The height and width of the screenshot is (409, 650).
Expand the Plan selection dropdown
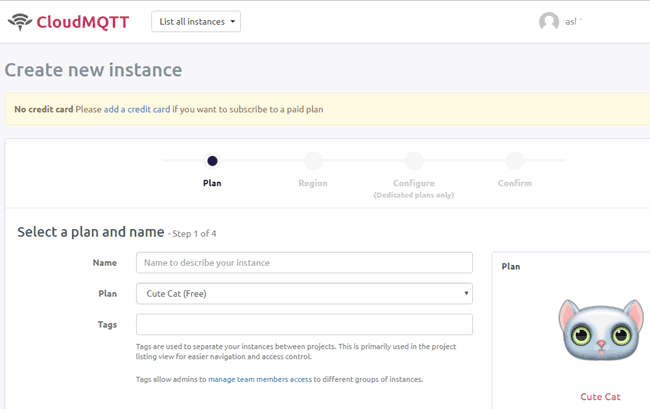point(304,293)
